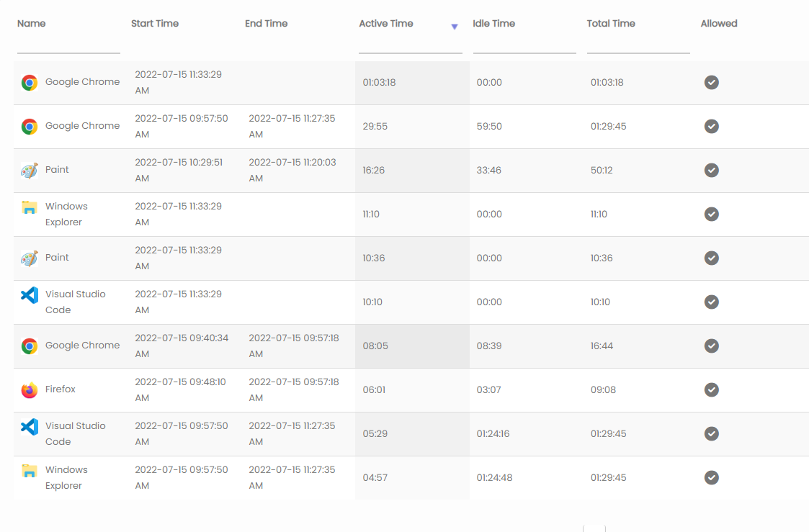Focus the Total Time filter field
Screen dimensions: 809x532
[x=638, y=45]
